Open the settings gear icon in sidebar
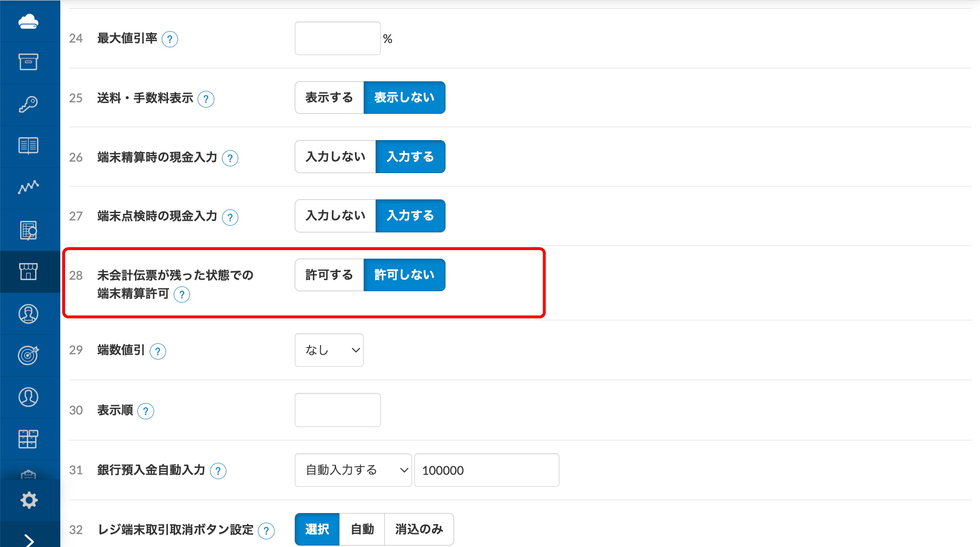 click(x=29, y=500)
